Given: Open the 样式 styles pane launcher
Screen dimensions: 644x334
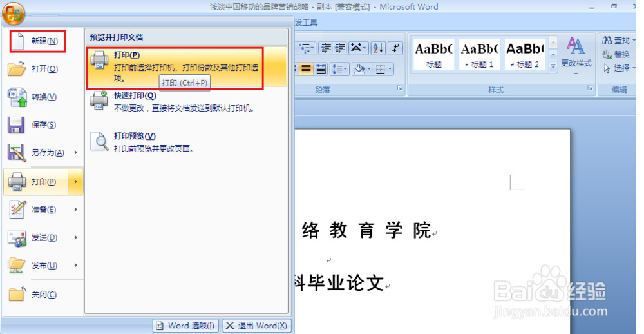Looking at the screenshot, I should pyautogui.click(x=590, y=88).
